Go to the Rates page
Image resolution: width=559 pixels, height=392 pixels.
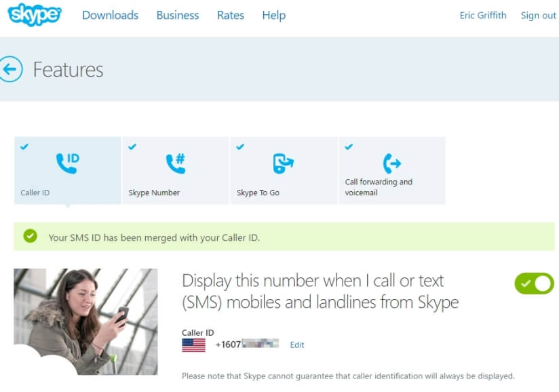click(x=231, y=15)
